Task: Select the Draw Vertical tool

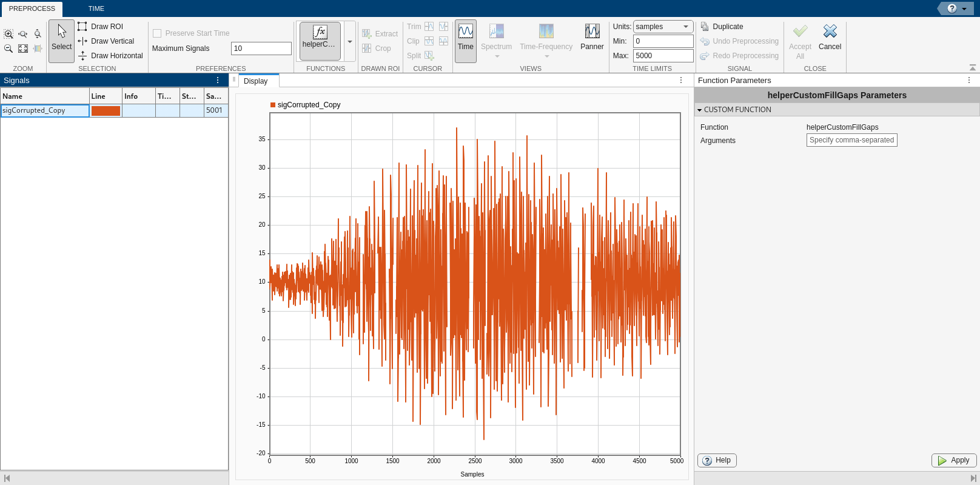Action: point(106,41)
